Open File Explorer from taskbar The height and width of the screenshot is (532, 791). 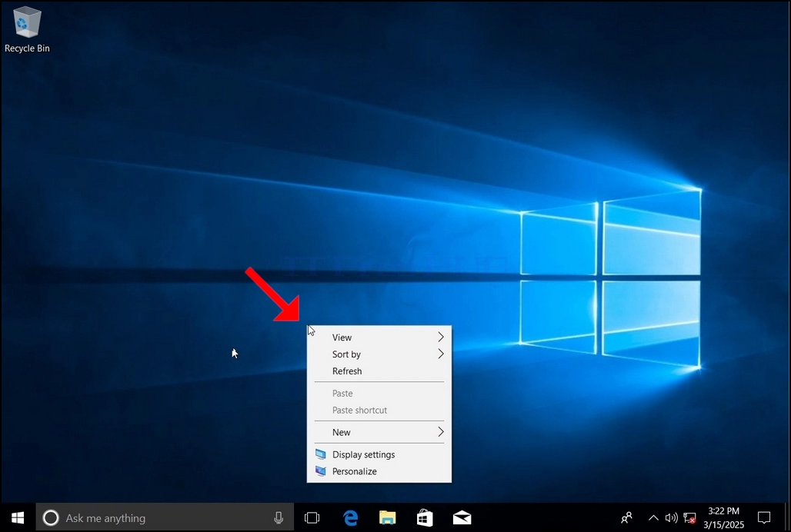coord(388,518)
